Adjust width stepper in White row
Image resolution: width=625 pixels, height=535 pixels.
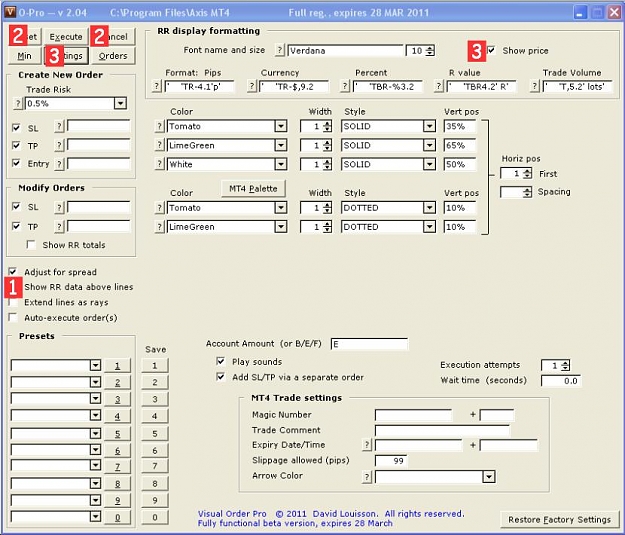[327, 164]
